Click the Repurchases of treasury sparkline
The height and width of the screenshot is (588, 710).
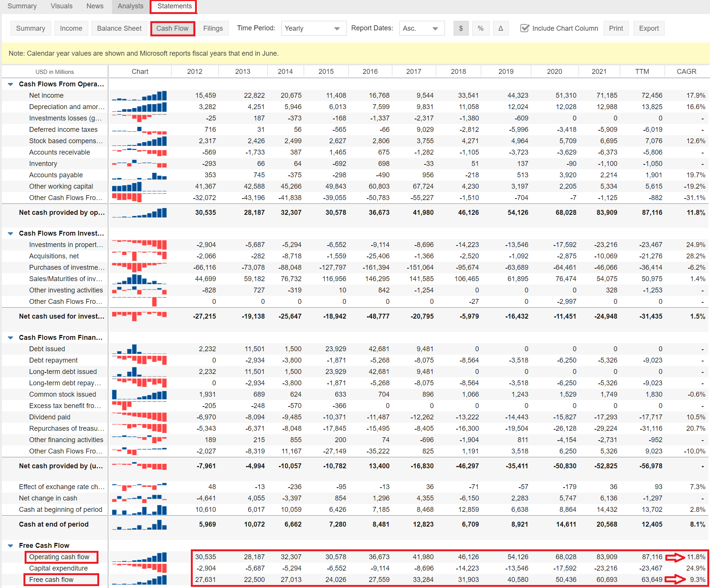[139, 428]
